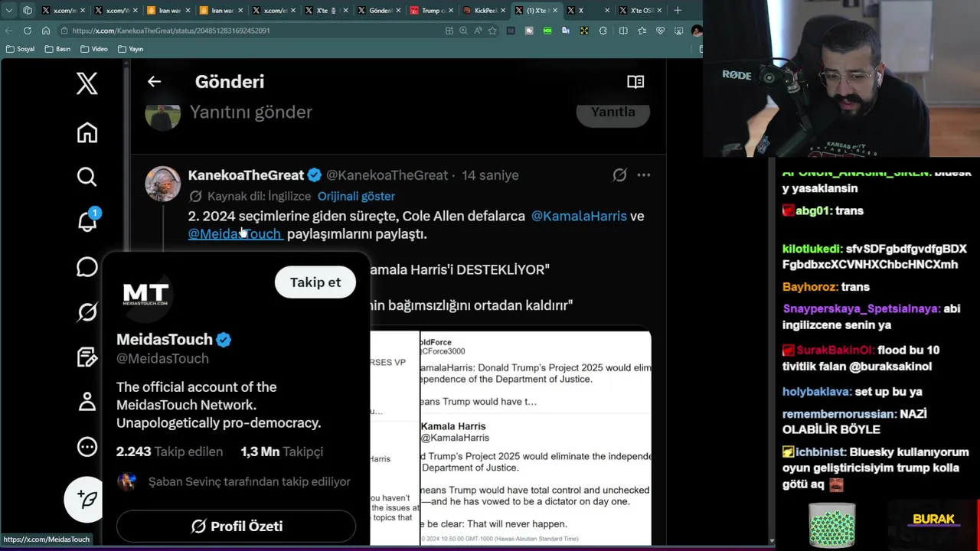Open the Explore search icon in sidebar
The width and height of the screenshot is (980, 551).
tap(87, 177)
